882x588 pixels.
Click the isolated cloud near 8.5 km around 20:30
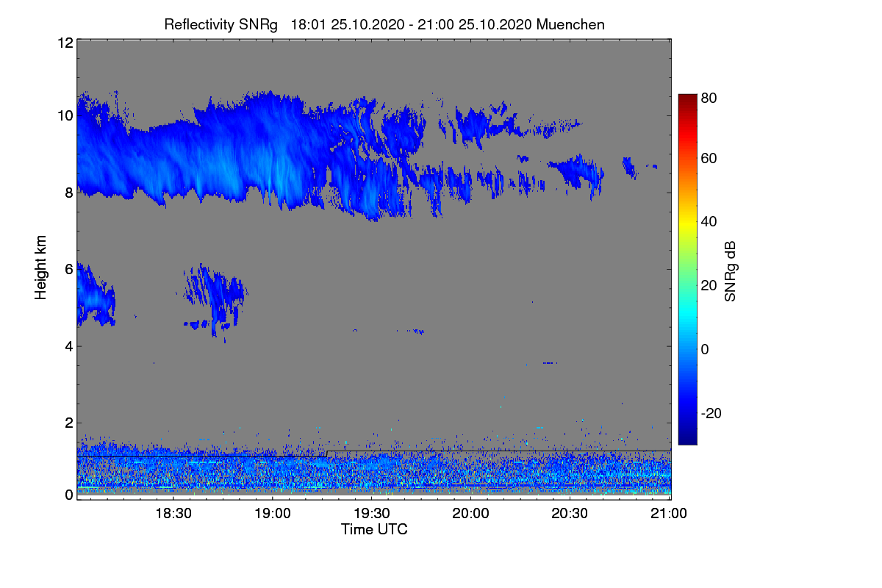click(578, 173)
